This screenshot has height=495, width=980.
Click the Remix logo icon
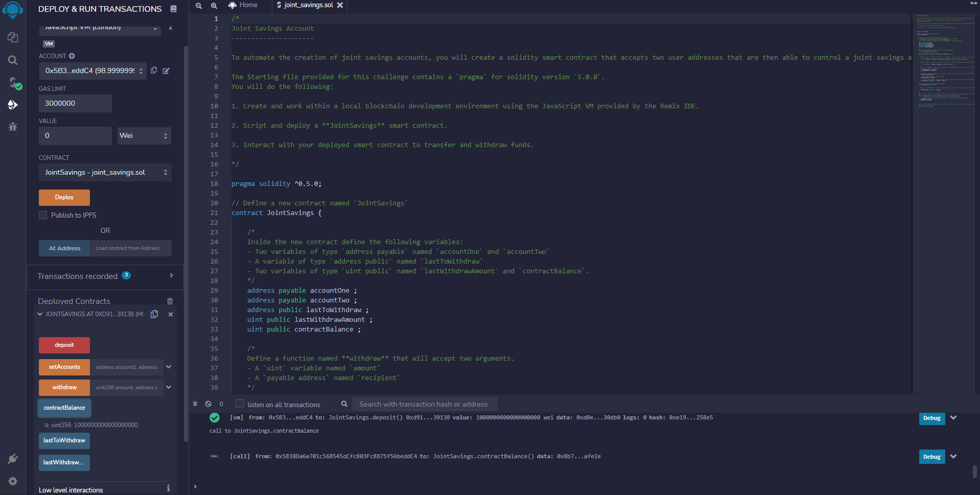pos(13,9)
